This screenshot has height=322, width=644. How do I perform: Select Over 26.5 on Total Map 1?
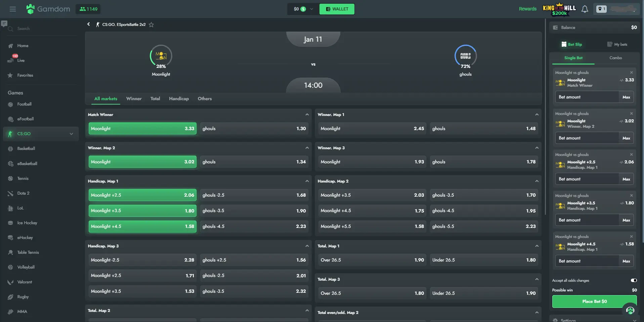(372, 260)
